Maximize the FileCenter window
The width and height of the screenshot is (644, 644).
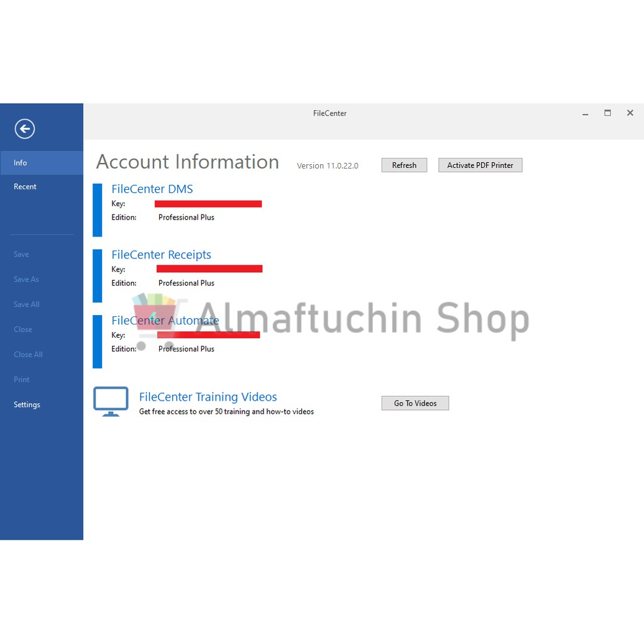pos(608,113)
